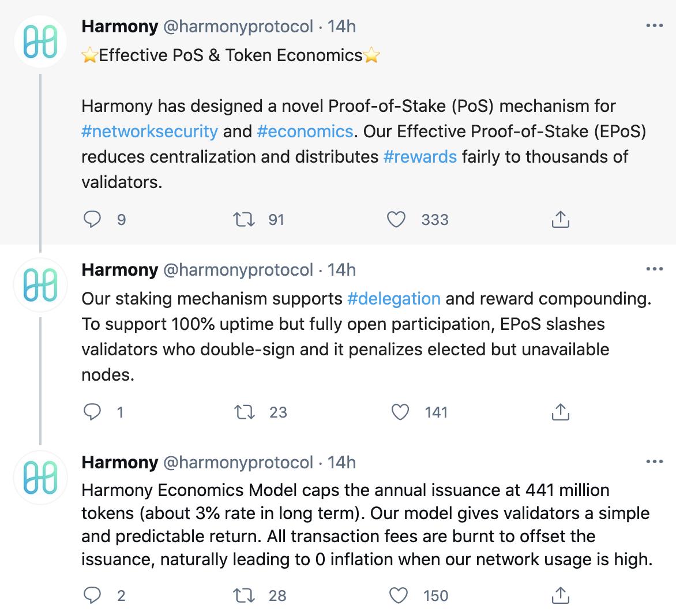Share the Economics Model tweet
The height and width of the screenshot is (616, 676).
coord(559,595)
